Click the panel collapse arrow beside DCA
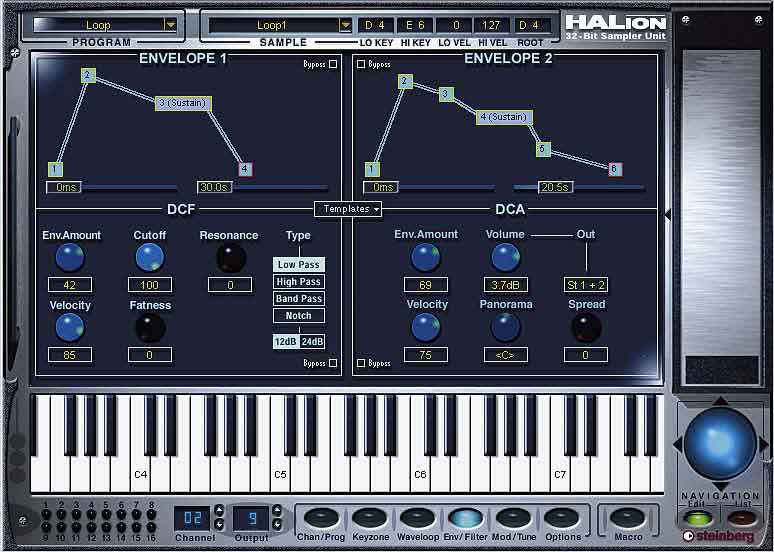The image size is (774, 552). coord(668,215)
